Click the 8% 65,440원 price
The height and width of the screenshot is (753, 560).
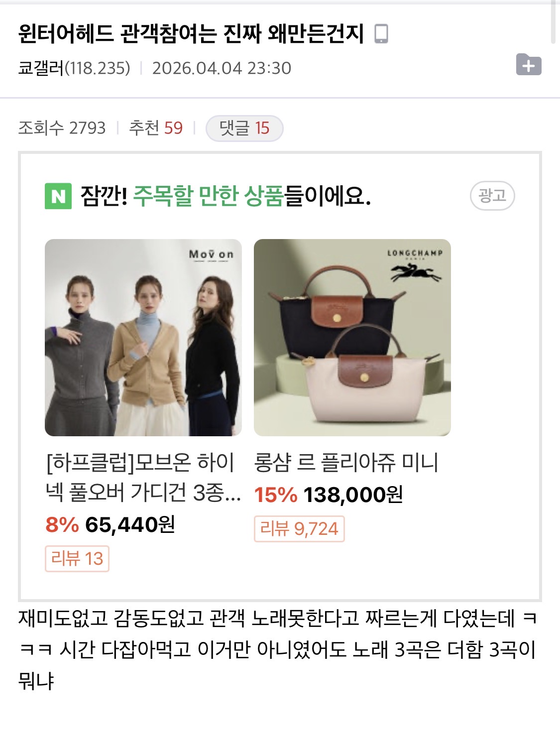(110, 524)
